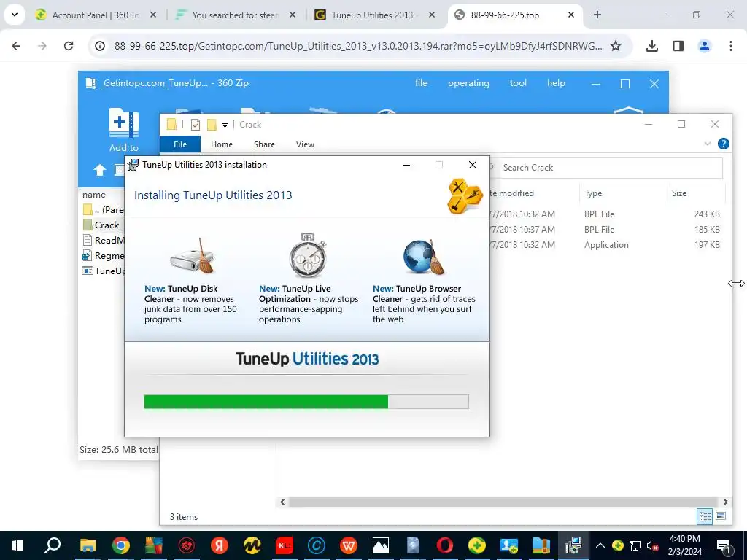Switch Explorer to large icons view
The height and width of the screenshot is (560, 747).
(721, 516)
